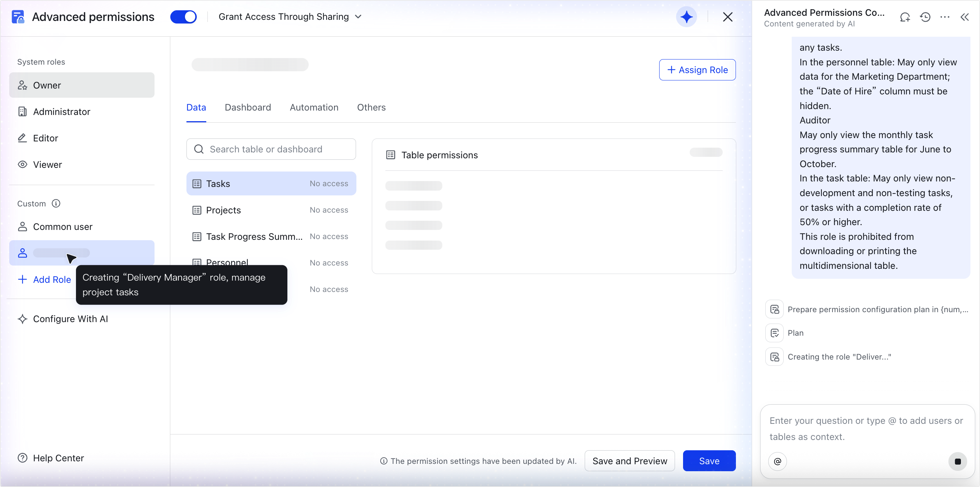Focus the Search table or dashboard field
Image resolution: width=980 pixels, height=487 pixels.
pyautogui.click(x=271, y=149)
